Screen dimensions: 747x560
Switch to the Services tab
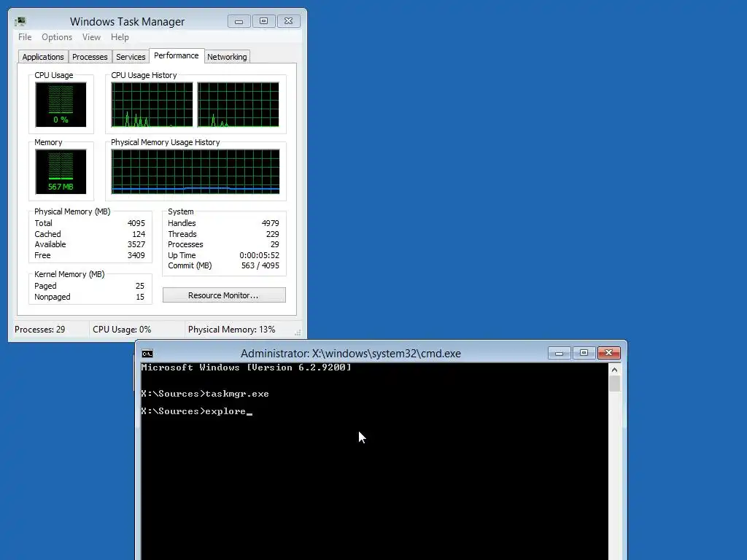click(x=131, y=57)
